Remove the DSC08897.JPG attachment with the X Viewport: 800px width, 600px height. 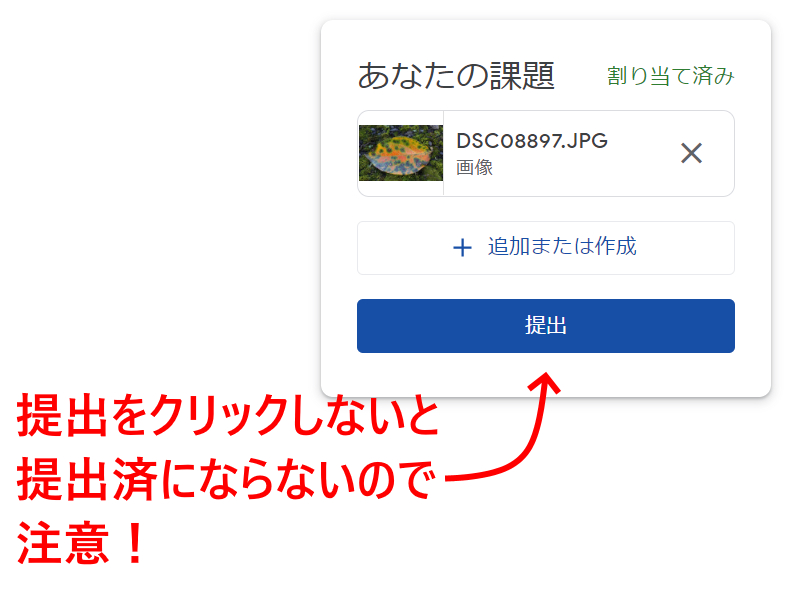[x=691, y=153]
